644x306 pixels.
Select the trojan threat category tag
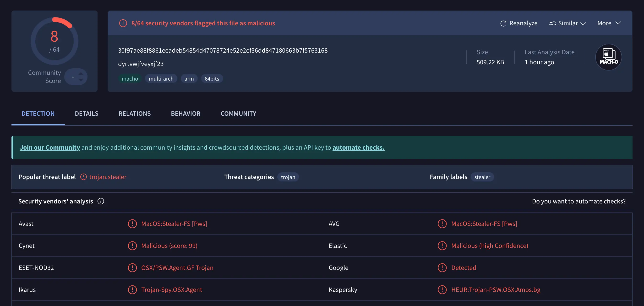click(x=288, y=177)
